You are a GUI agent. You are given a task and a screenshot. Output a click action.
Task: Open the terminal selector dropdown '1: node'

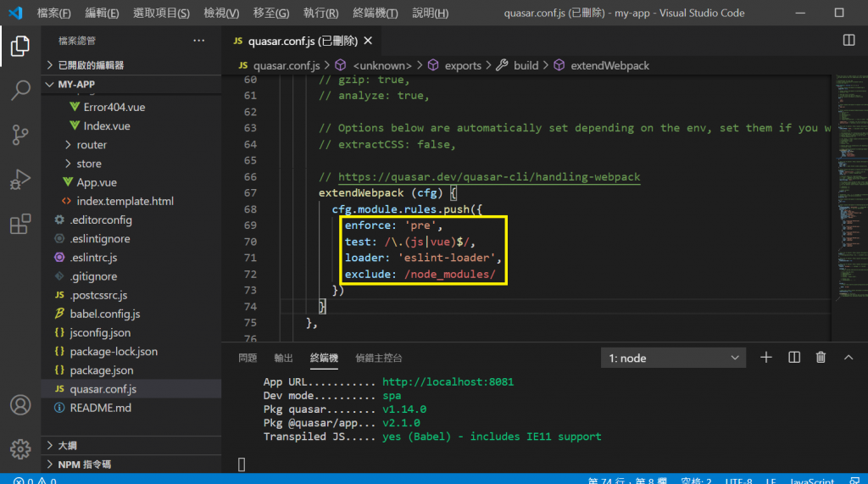[x=673, y=358]
